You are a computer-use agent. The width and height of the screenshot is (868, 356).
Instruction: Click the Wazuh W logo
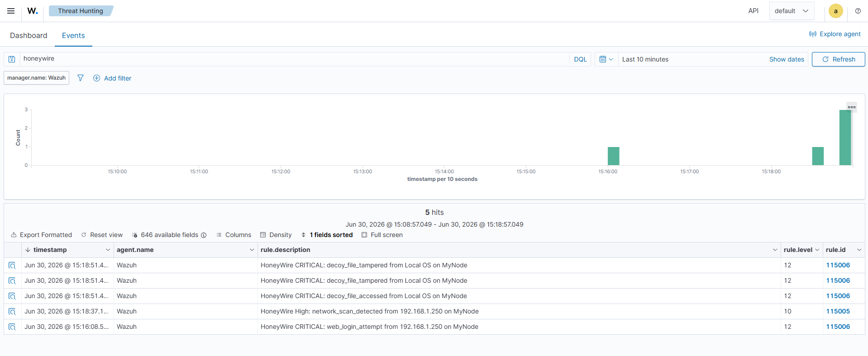point(33,11)
